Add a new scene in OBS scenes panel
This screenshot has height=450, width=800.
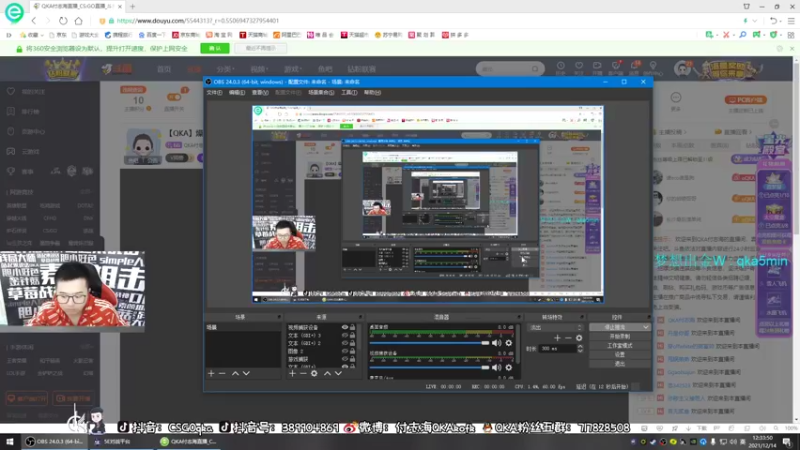[211, 373]
